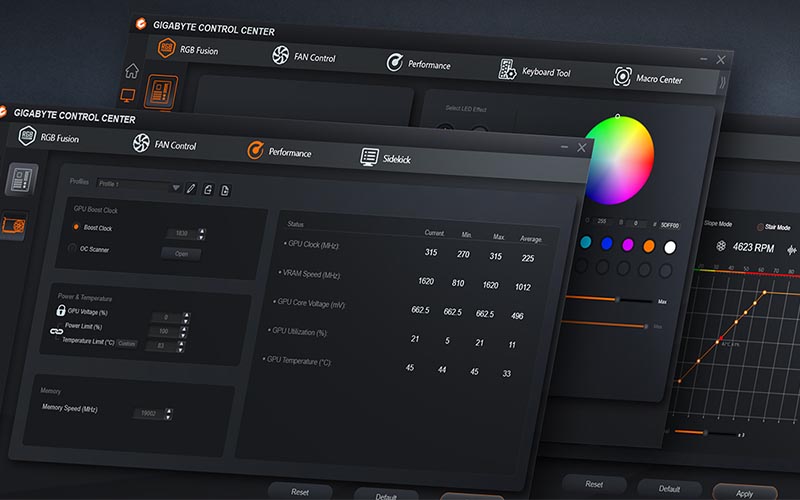Click pencil icon to rename profile
The width and height of the screenshot is (800, 500).
point(191,189)
